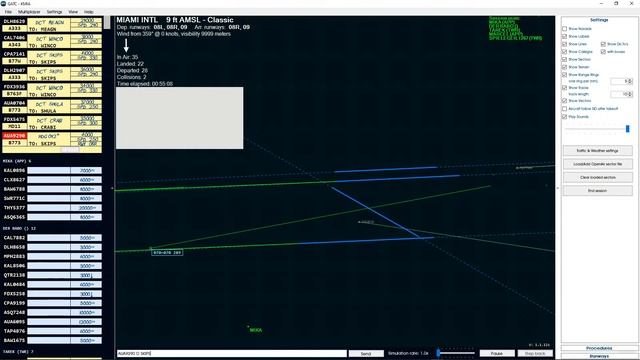This screenshot has width=640, height=360.
Task: Select the ASQ7248 strip
Action: pos(52,312)
